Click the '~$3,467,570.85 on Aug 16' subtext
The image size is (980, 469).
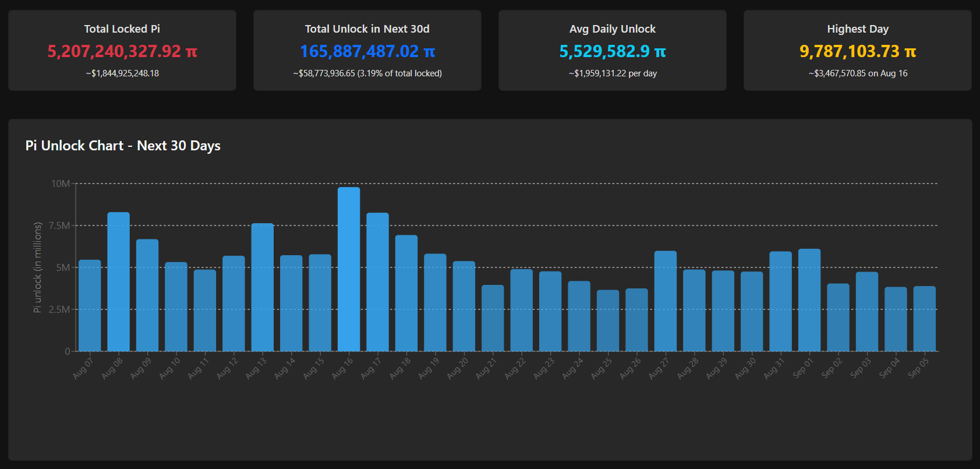[x=857, y=73]
